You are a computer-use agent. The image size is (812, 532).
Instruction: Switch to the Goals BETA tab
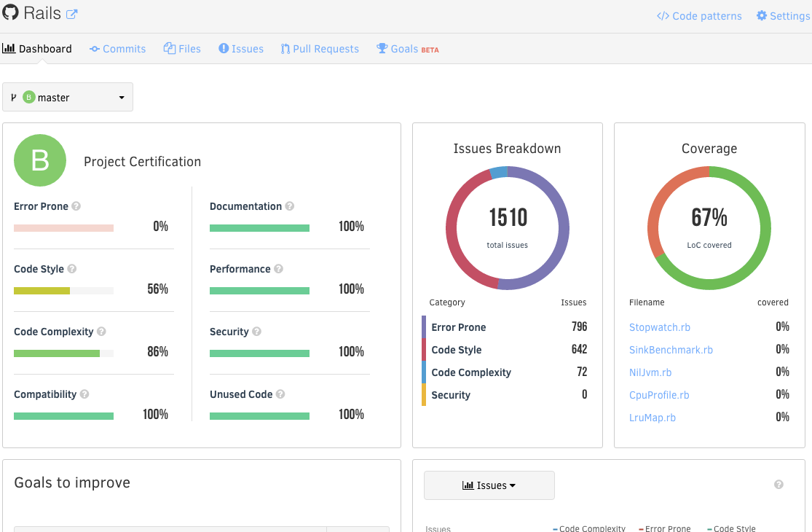408,49
